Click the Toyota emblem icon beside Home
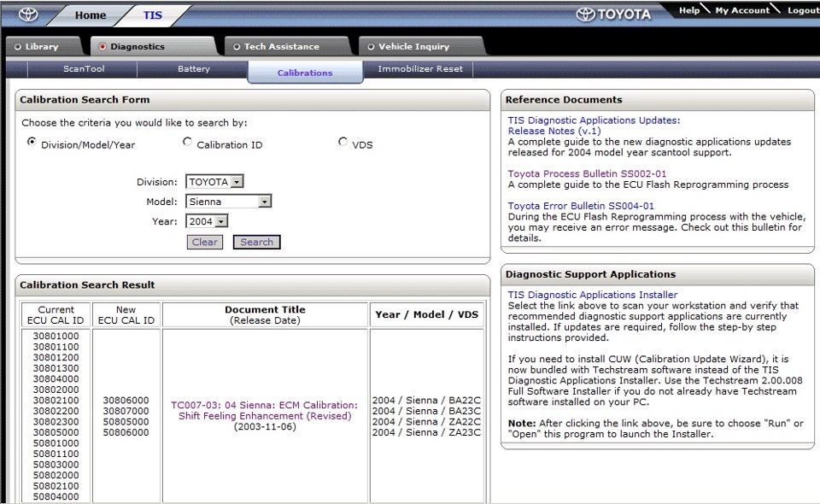 coord(28,15)
